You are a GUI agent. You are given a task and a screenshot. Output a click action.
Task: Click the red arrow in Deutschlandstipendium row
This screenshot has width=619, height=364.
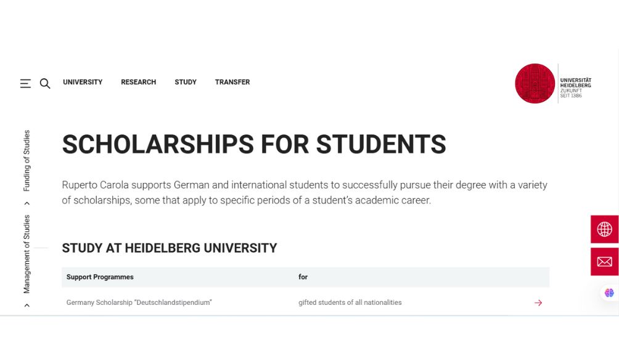coord(538,302)
